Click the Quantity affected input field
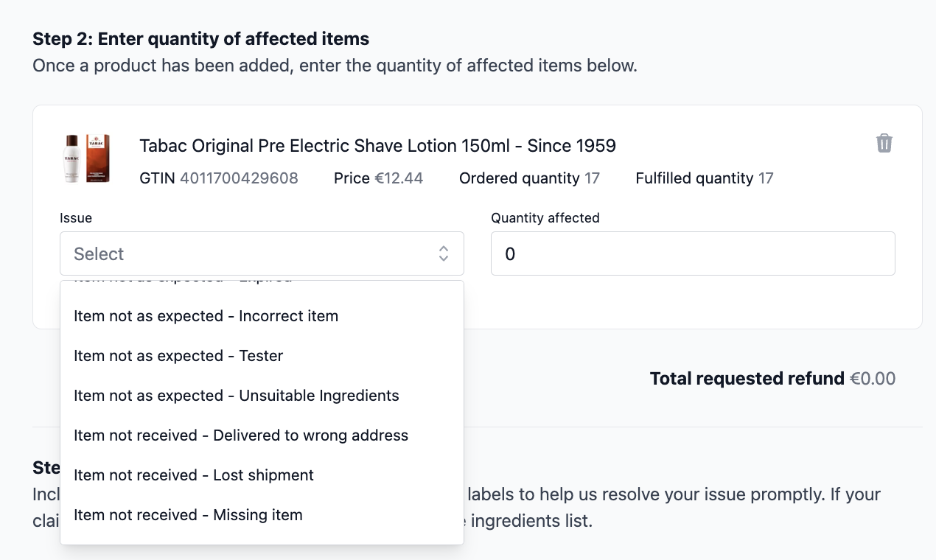 point(693,253)
